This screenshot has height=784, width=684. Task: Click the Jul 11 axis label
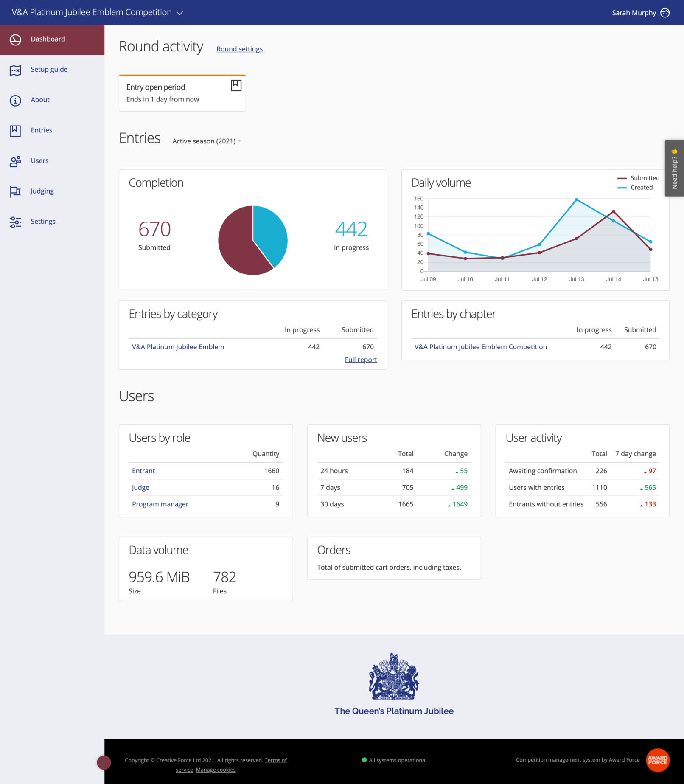[502, 279]
